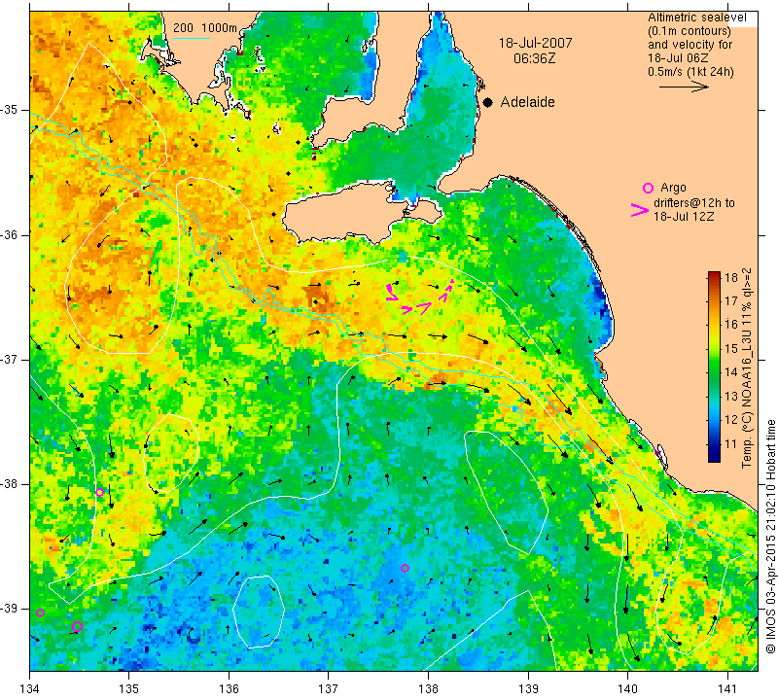Click the 'Adelaide' label

527,102
